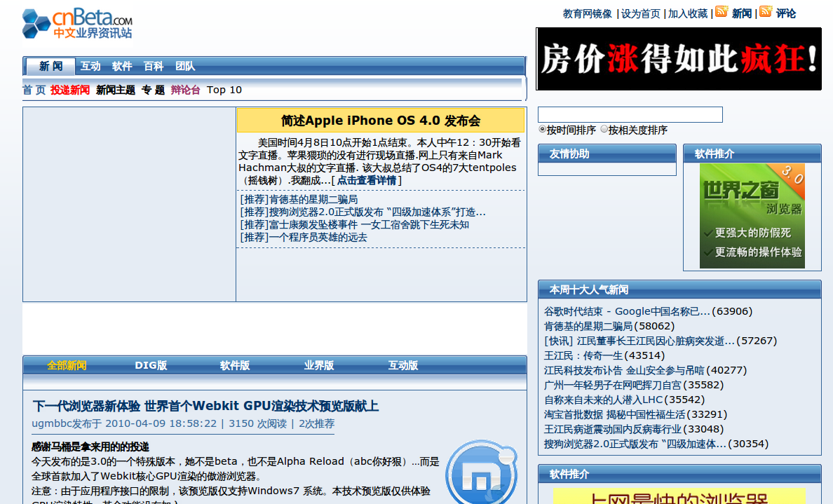
Task: Click 2次推荐 in article meta line
Action: [x=317, y=424]
